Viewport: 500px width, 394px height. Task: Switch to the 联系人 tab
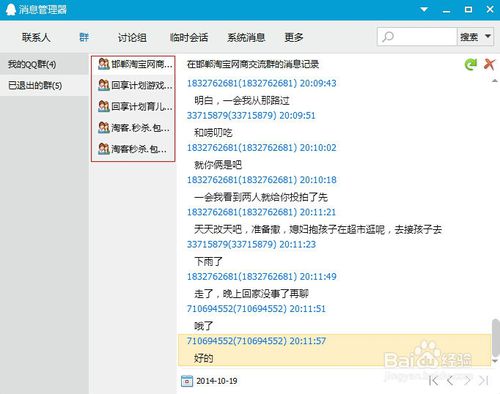tap(36, 37)
